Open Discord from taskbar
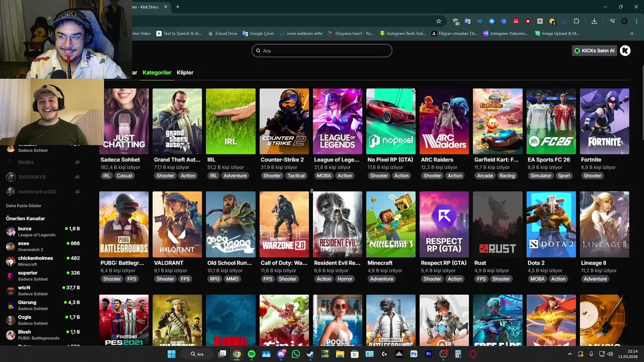Screen dimensions: 644x362 (x=281, y=354)
